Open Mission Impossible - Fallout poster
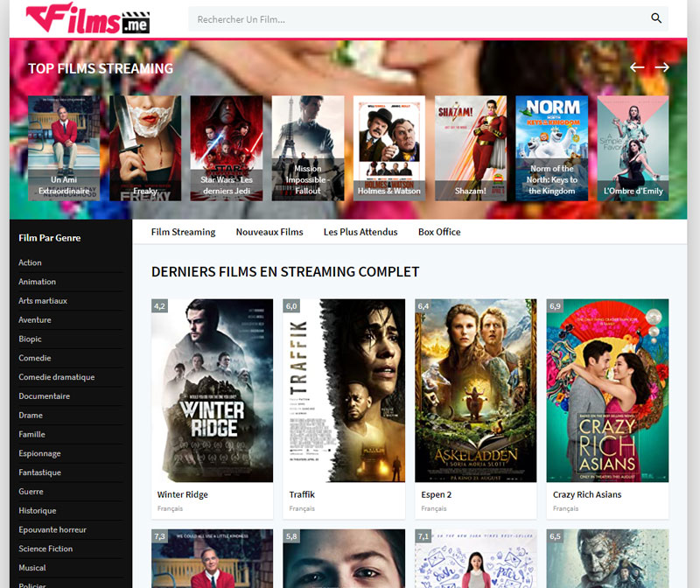The image size is (700, 588). pyautogui.click(x=308, y=148)
